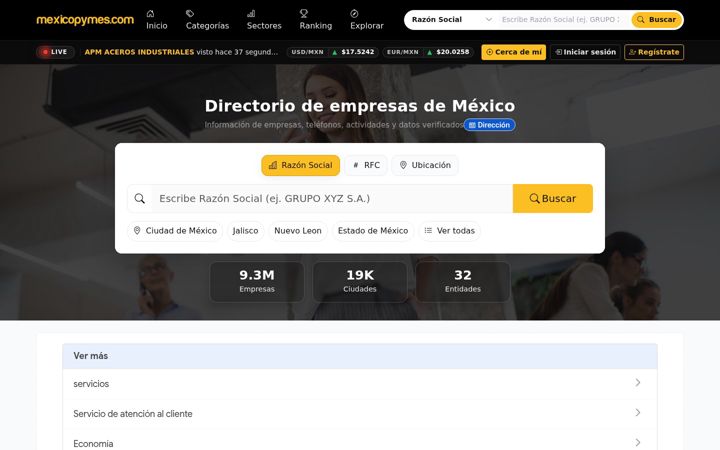Click the 9.3M Empresas stat card
720x450 pixels.
point(257,281)
